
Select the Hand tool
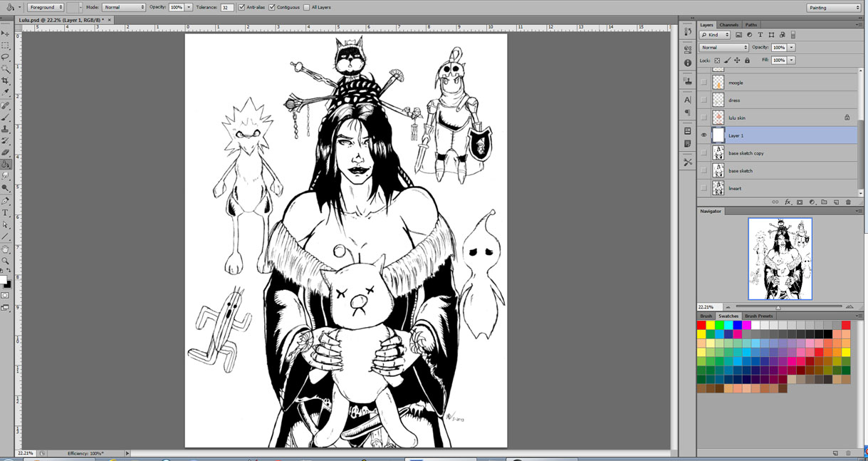6,249
